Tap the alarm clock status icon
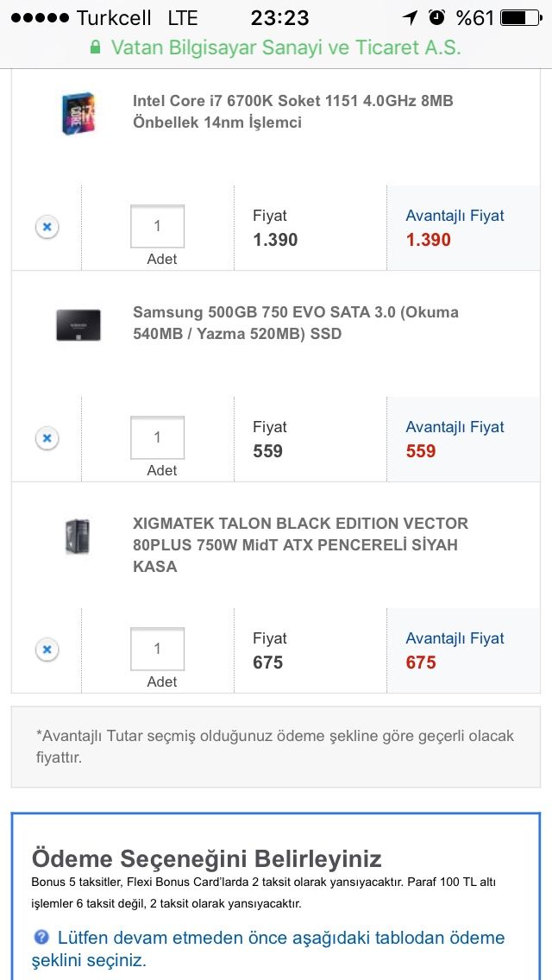Screen dimensions: 552x980 (x=437, y=17)
